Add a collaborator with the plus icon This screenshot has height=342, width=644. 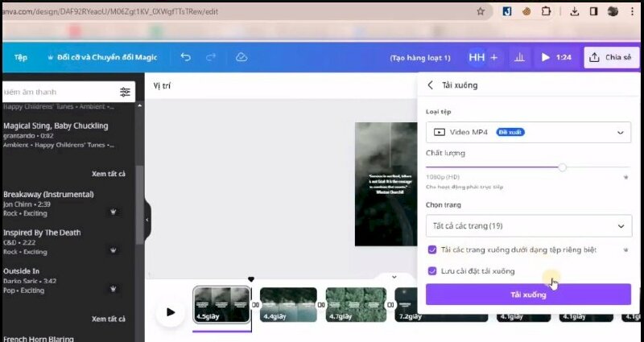pos(494,57)
